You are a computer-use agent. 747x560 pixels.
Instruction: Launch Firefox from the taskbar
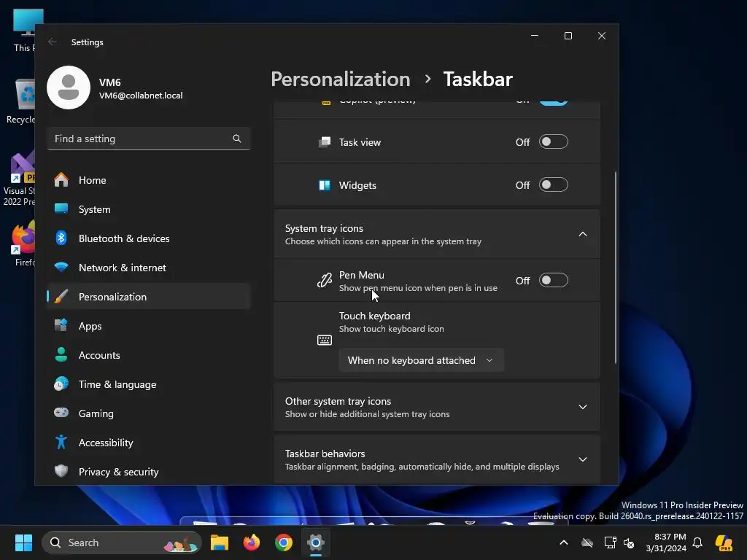click(x=252, y=542)
